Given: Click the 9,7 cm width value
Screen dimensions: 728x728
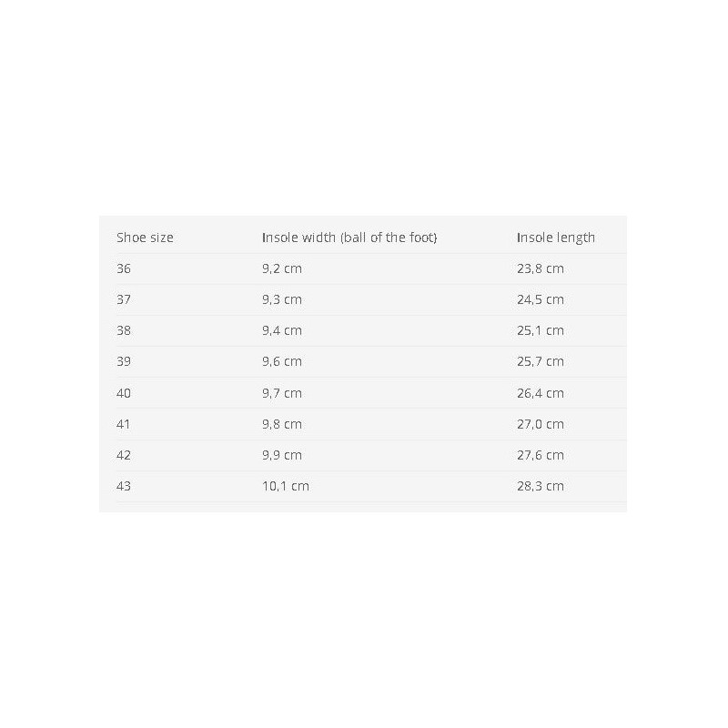Looking at the screenshot, I should point(281,393).
